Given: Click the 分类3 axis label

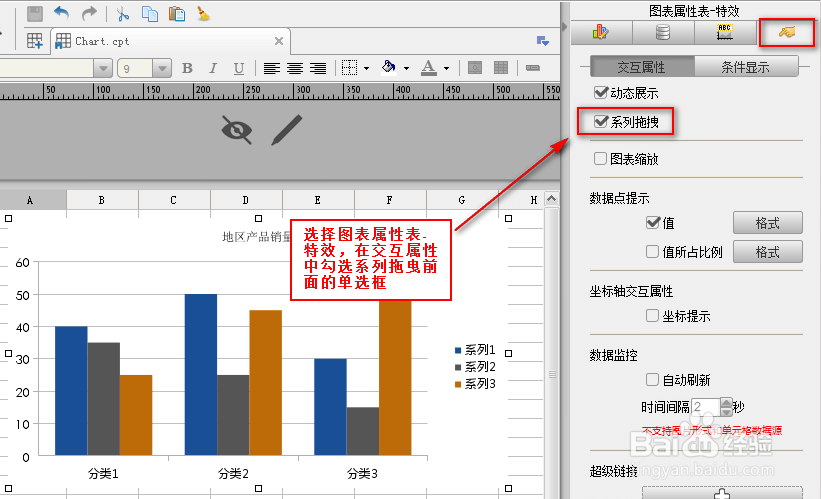Looking at the screenshot, I should (362, 474).
